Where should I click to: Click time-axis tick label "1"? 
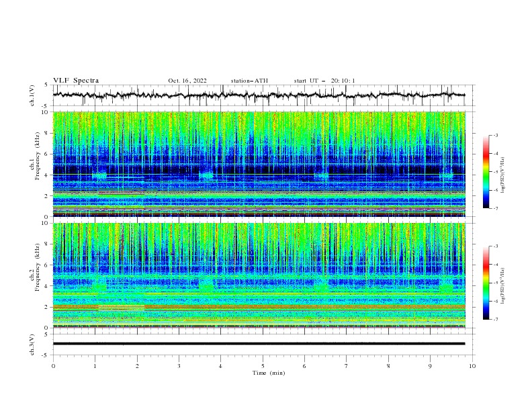tap(95, 366)
